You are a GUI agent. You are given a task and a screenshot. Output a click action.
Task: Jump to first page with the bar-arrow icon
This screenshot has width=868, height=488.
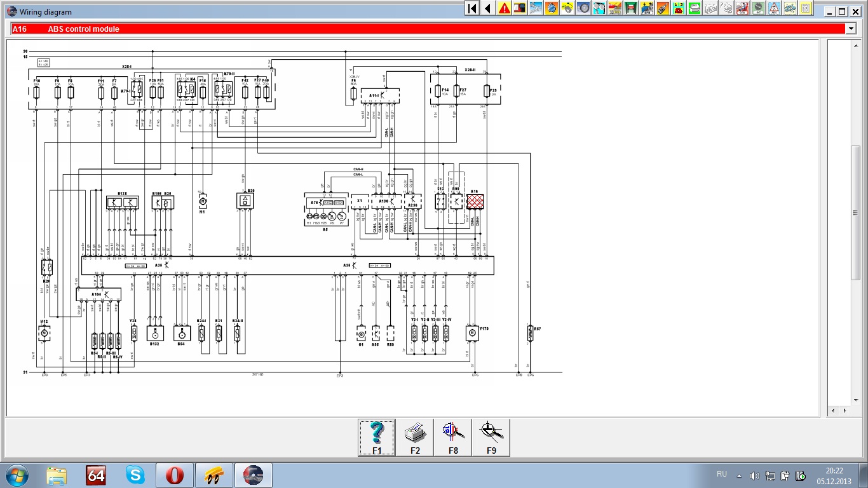[472, 8]
